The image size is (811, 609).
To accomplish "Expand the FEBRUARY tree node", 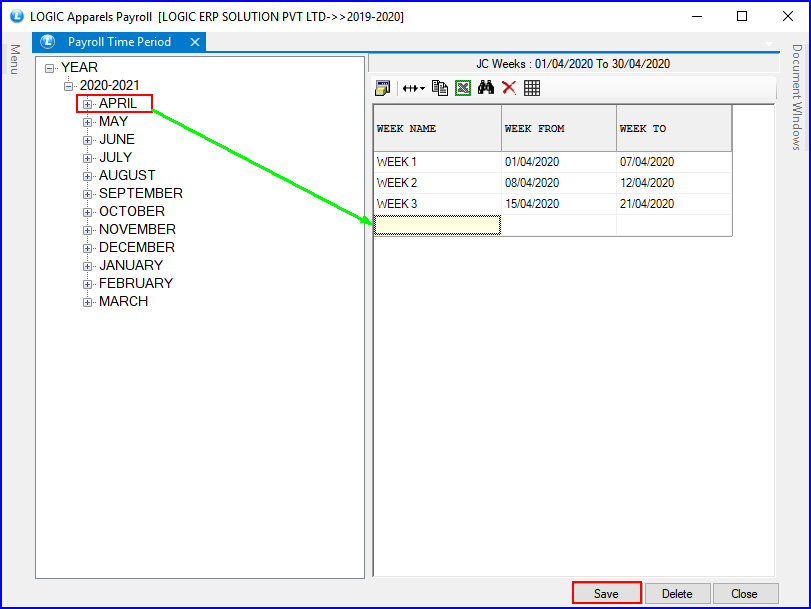I will tap(87, 284).
